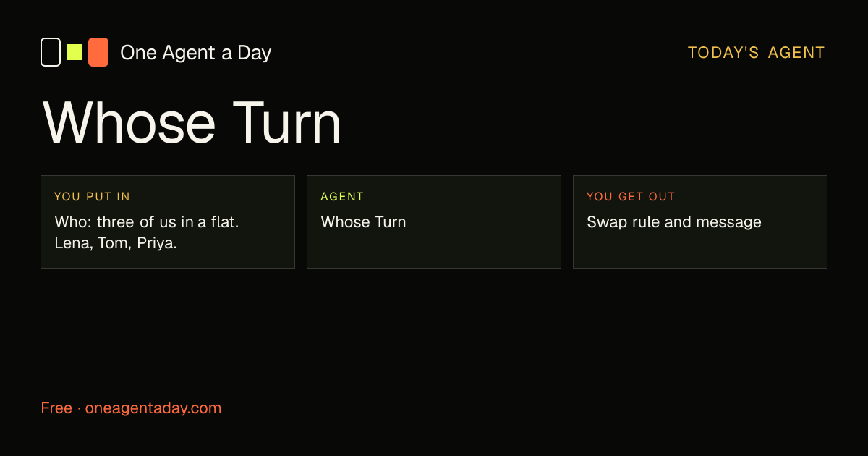The width and height of the screenshot is (868, 456).
Task: Click the yellow-green square logo shape
Action: click(x=75, y=52)
